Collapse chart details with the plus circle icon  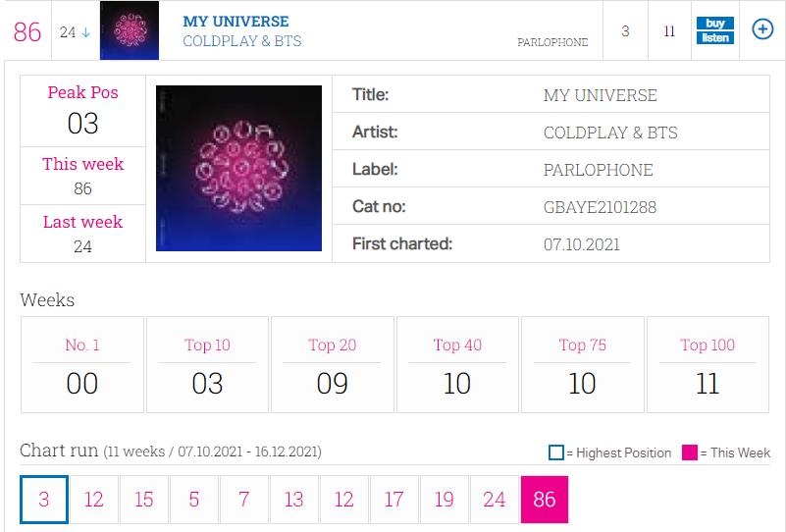(762, 29)
